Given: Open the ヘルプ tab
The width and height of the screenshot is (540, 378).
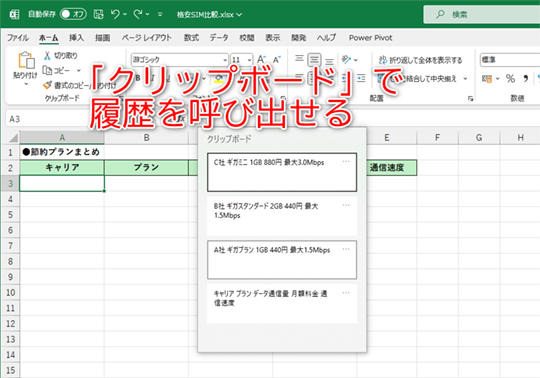Looking at the screenshot, I should pos(326,38).
